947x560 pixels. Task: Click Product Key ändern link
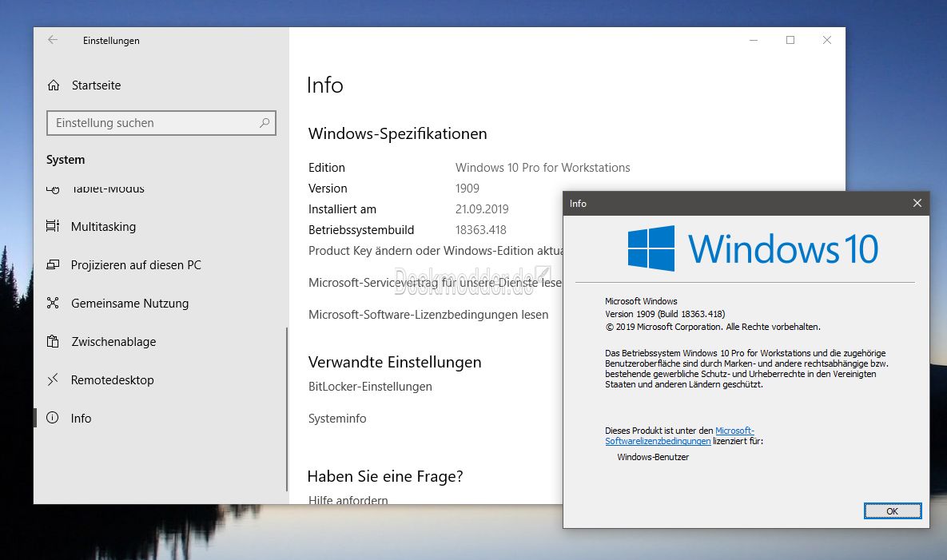coord(435,250)
